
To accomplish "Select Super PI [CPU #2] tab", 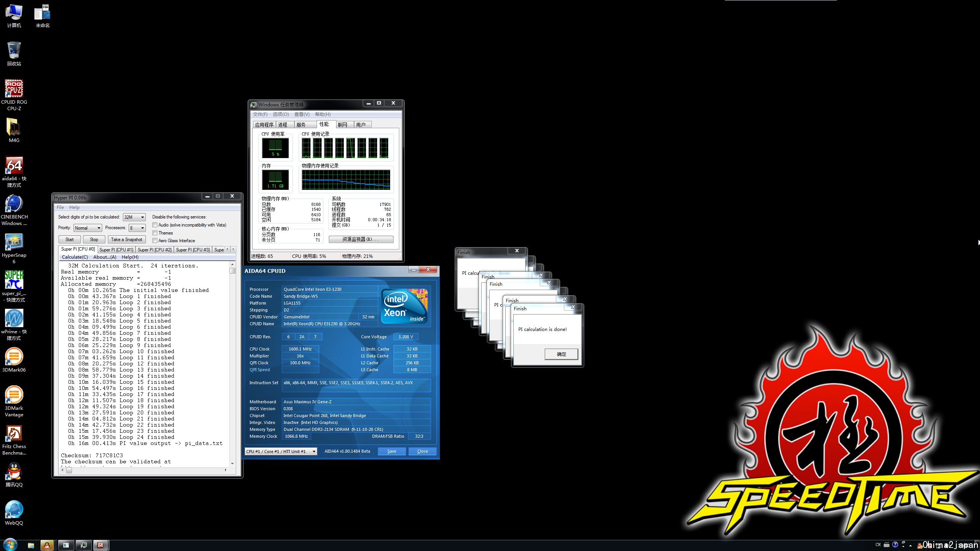I will click(155, 250).
